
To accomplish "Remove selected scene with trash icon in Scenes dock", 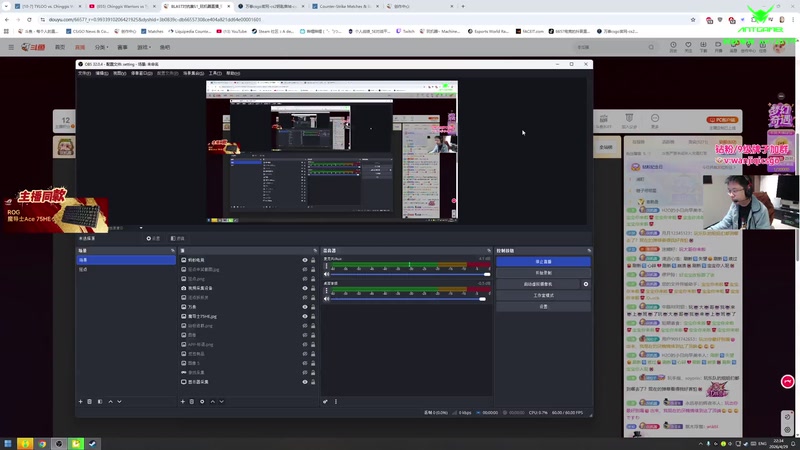I will [90, 402].
